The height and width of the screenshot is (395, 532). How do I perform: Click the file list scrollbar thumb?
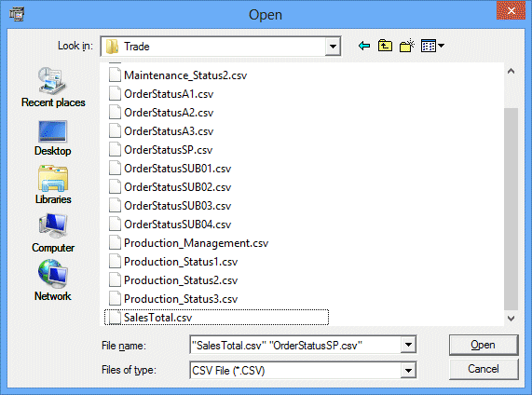511,209
